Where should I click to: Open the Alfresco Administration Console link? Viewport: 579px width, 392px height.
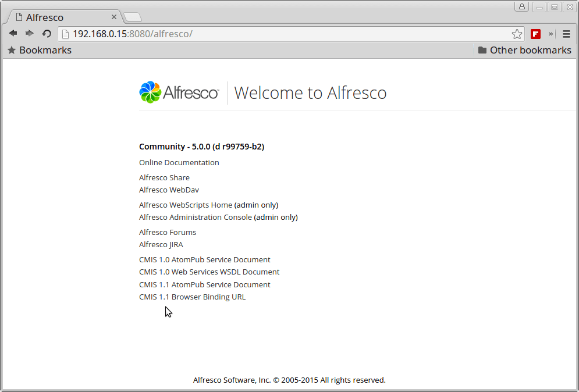(x=196, y=217)
